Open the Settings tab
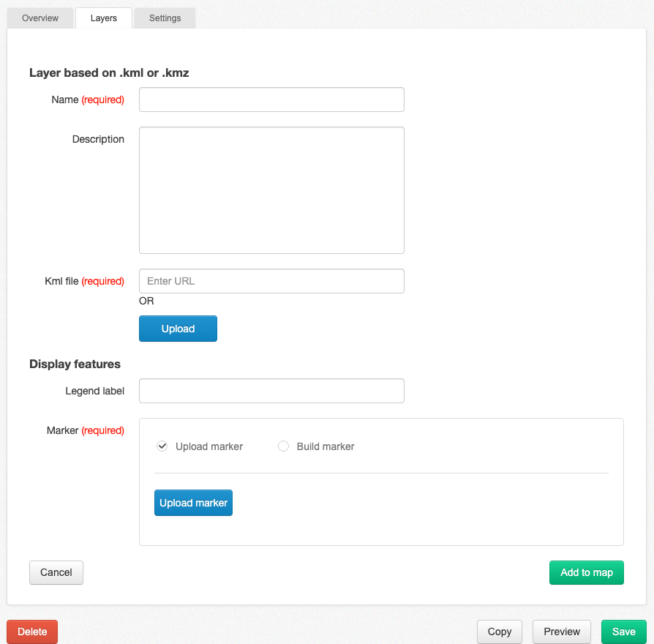This screenshot has height=644, width=654. 165,18
